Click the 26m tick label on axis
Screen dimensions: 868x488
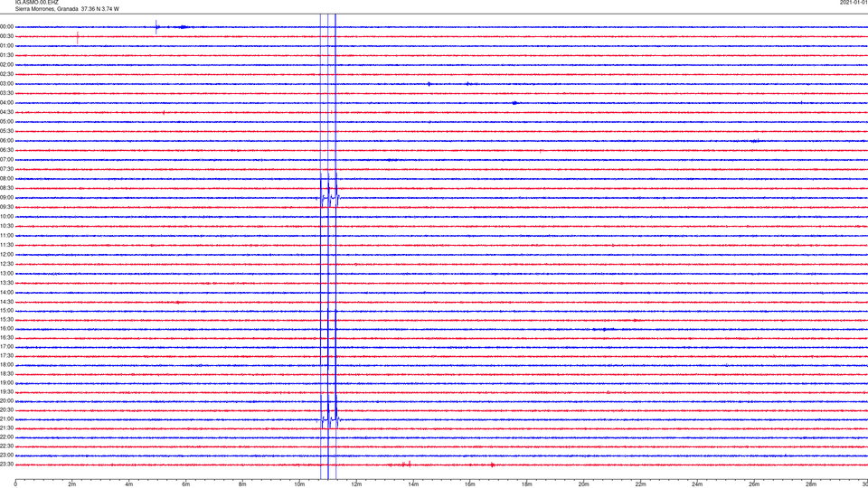tap(754, 484)
